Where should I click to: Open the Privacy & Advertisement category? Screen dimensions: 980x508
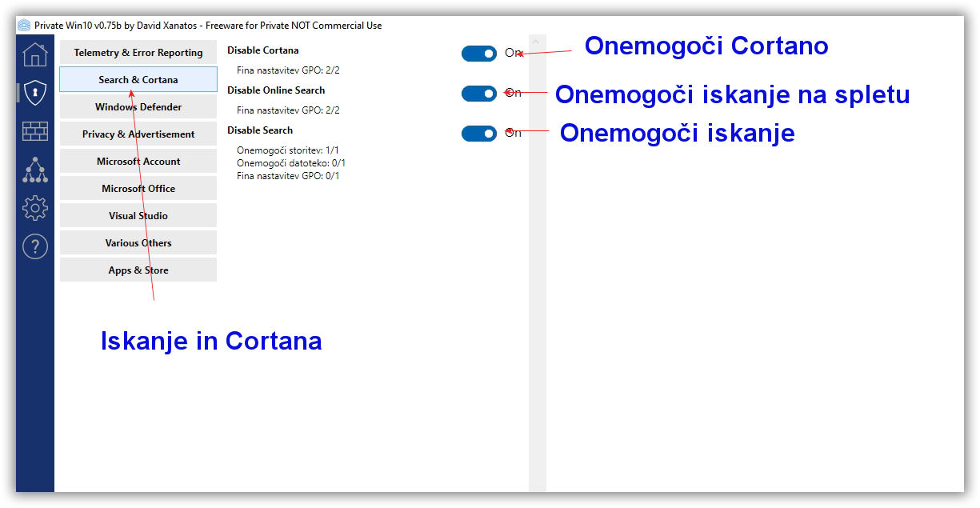(x=138, y=134)
